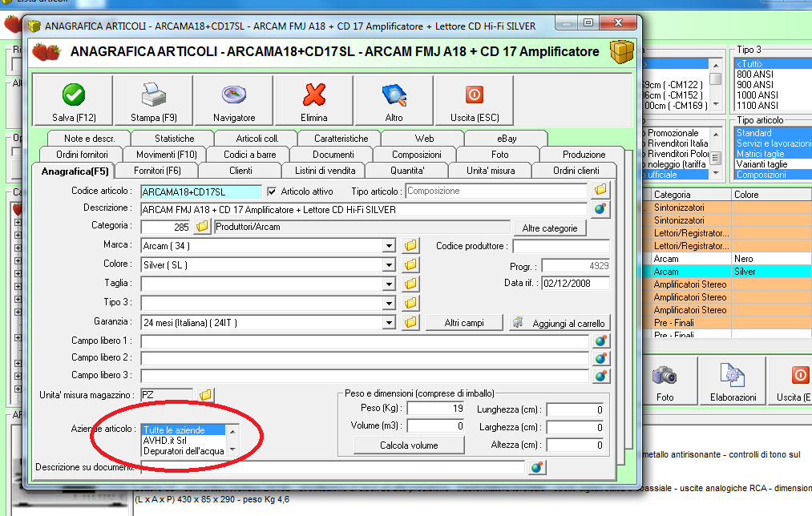
Task: Toggle the Articolo attivo checkbox
Action: tap(272, 191)
